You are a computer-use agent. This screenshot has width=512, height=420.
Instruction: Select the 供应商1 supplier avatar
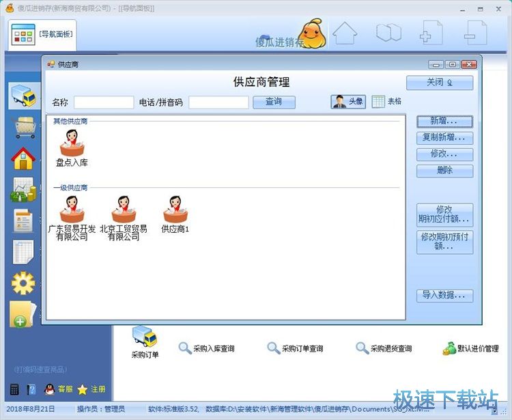pyautogui.click(x=175, y=214)
